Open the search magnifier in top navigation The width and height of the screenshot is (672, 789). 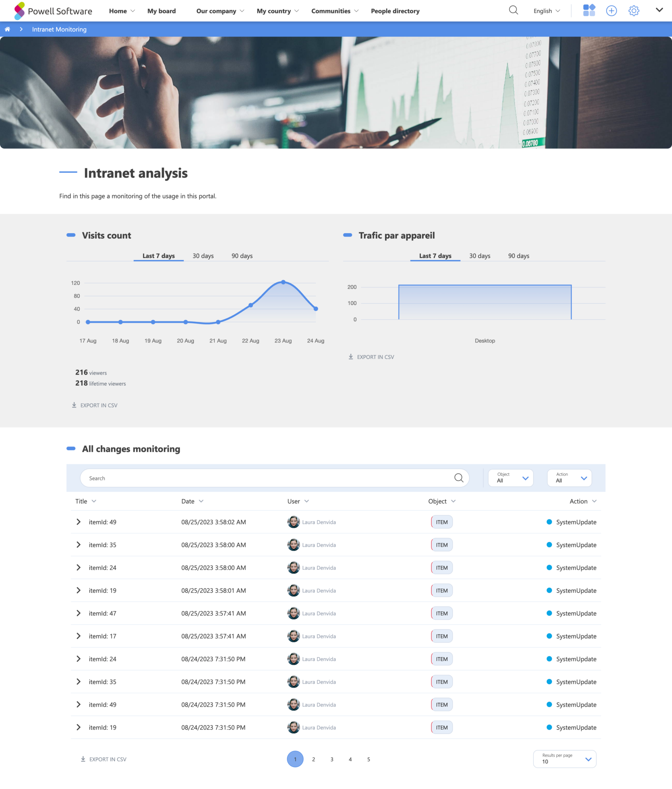pos(513,10)
